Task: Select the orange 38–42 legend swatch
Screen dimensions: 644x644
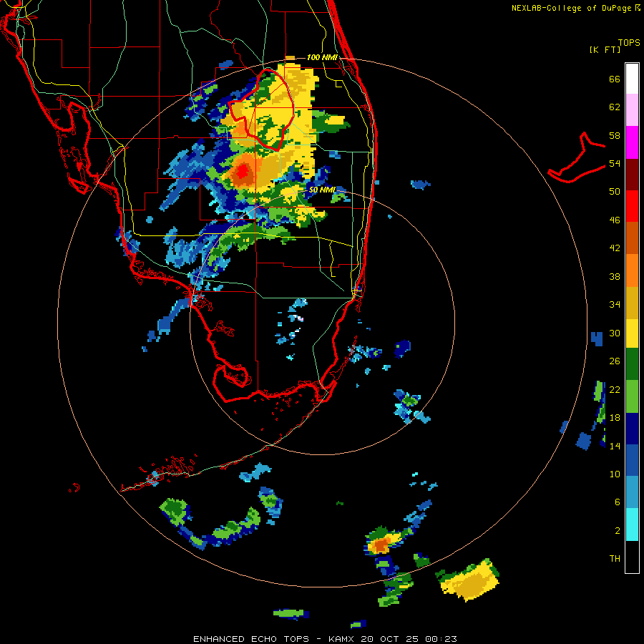Action: 632,270
